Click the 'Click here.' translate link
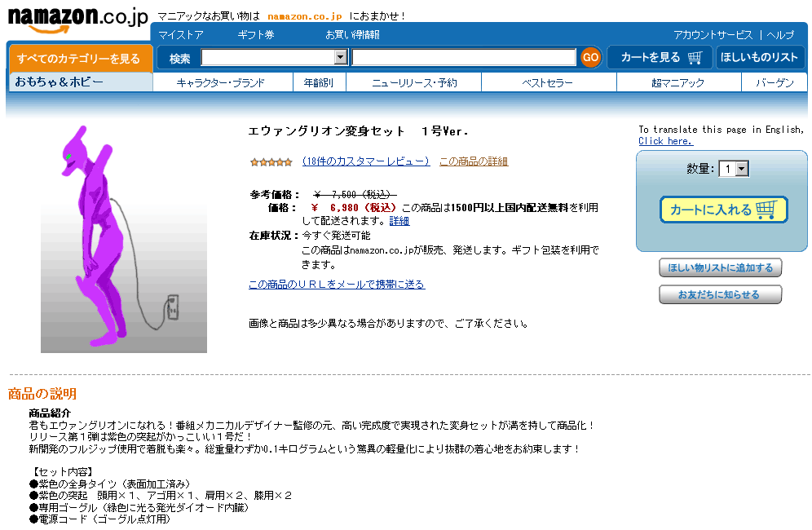 tap(665, 141)
